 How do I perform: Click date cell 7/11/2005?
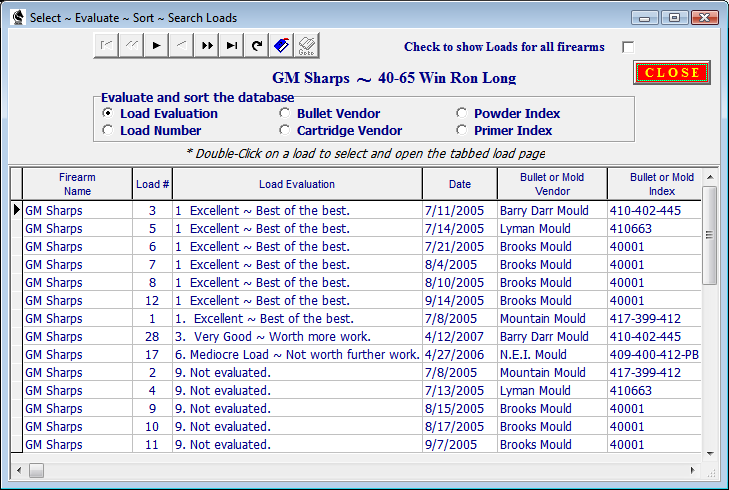click(x=460, y=210)
